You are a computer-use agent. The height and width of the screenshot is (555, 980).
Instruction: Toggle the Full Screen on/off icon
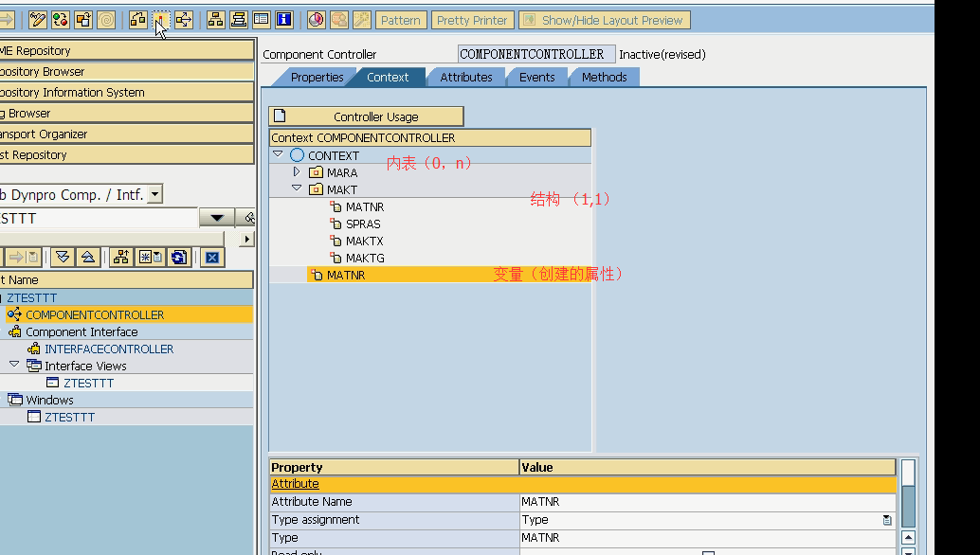[x=262, y=20]
